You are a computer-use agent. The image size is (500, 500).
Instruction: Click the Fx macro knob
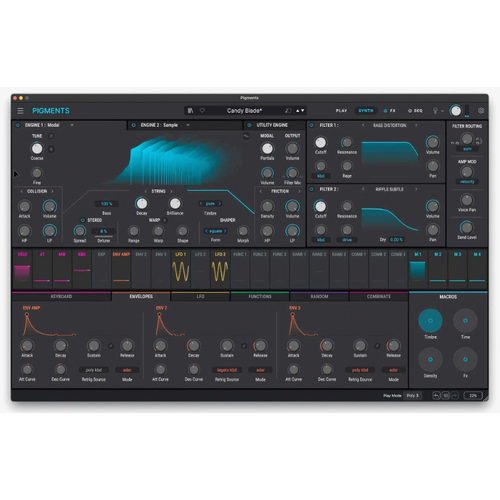click(x=465, y=359)
